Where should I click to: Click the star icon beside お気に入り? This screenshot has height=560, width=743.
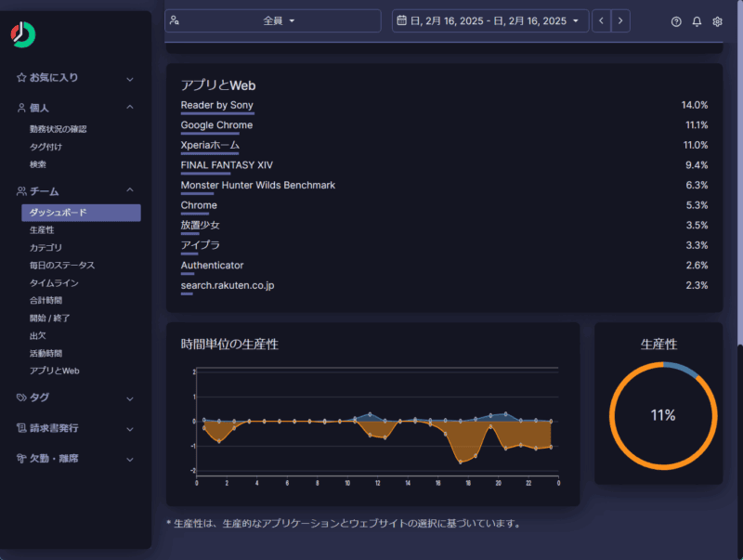[x=21, y=78]
